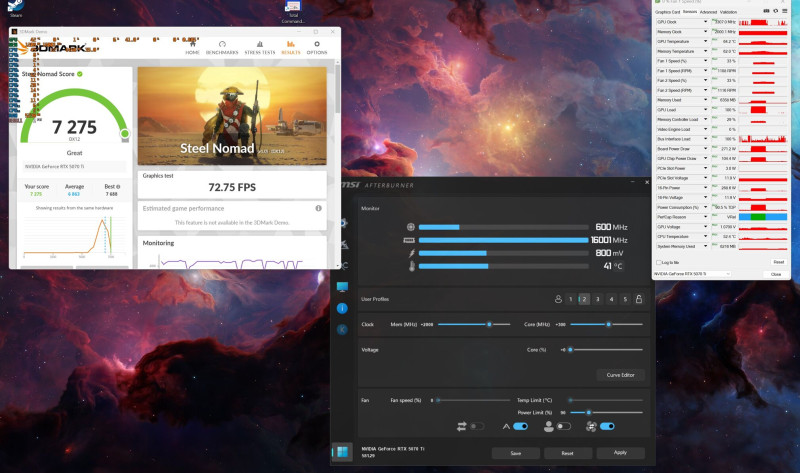Image resolution: width=800 pixels, height=473 pixels.
Task: Switch to GPU-Z Graphics Card tab
Action: pos(667,12)
